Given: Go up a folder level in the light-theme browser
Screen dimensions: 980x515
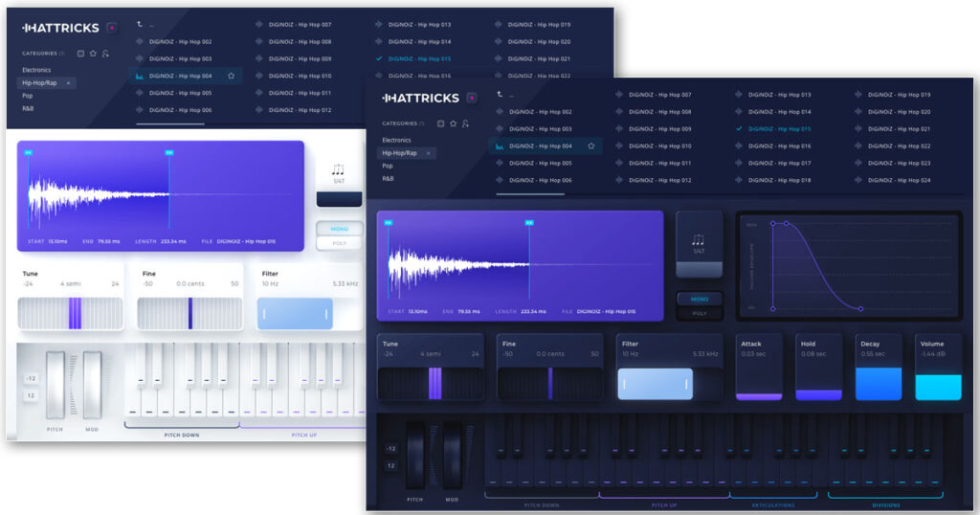Looking at the screenshot, I should [x=140, y=24].
